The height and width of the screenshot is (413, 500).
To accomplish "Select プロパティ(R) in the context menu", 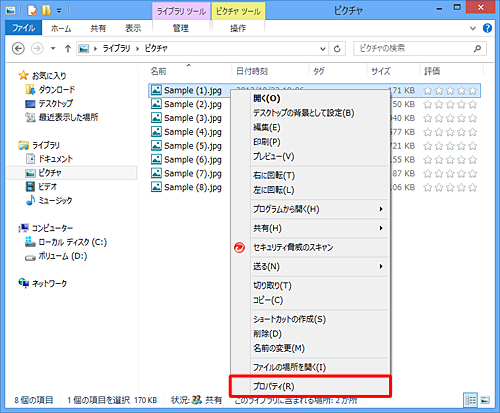I will click(x=310, y=386).
